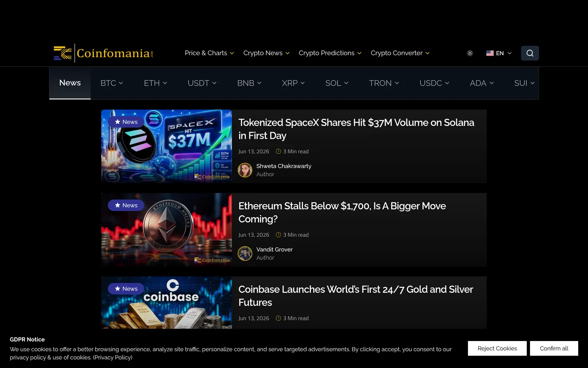Screen dimensions: 588x368
Task: Expand the Crypto Predictions menu
Action: [x=330, y=53]
